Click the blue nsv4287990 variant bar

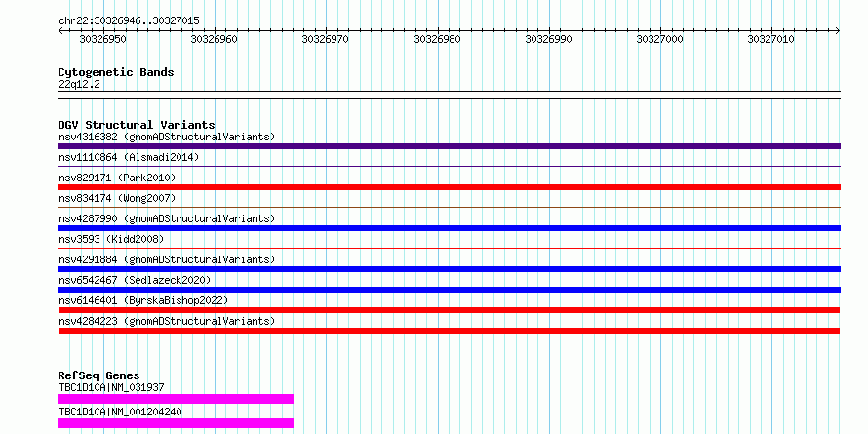coord(449,228)
